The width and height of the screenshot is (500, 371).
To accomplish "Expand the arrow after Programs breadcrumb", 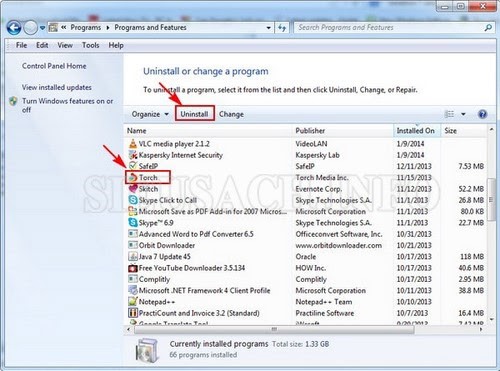I will pyautogui.click(x=108, y=28).
